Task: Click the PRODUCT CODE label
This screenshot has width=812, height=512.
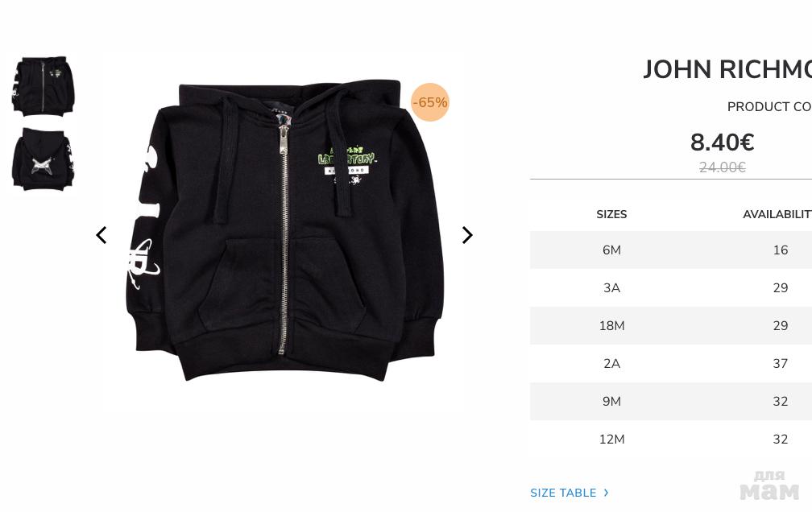Action: coord(769,106)
